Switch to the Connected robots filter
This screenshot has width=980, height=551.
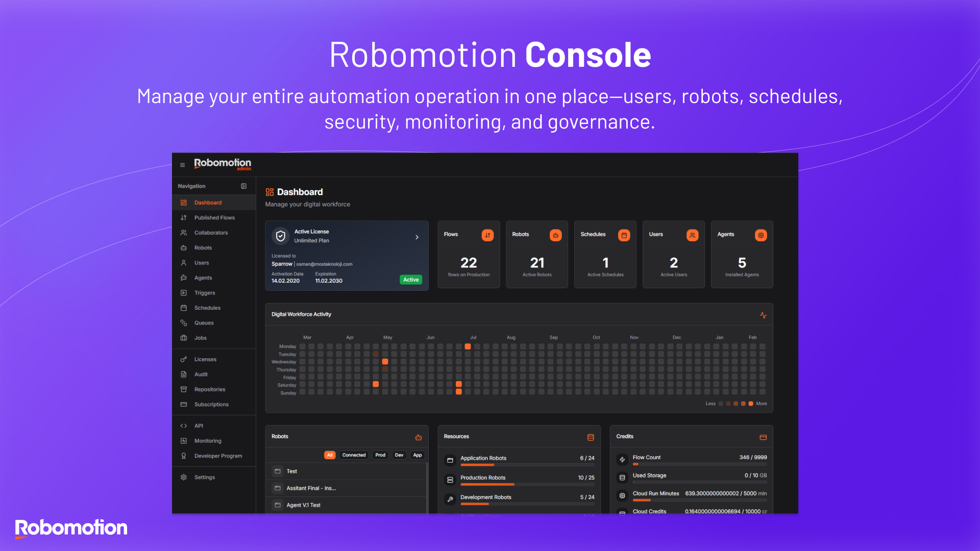click(353, 455)
